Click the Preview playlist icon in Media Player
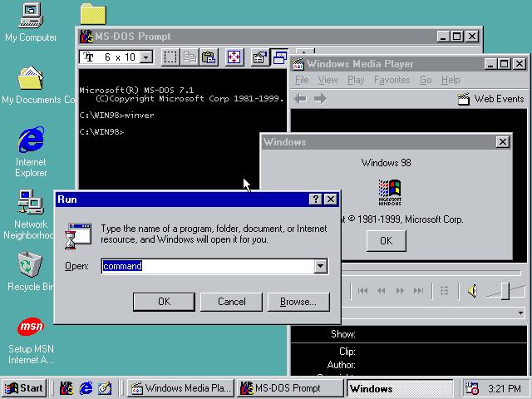The image size is (532, 399). [444, 290]
